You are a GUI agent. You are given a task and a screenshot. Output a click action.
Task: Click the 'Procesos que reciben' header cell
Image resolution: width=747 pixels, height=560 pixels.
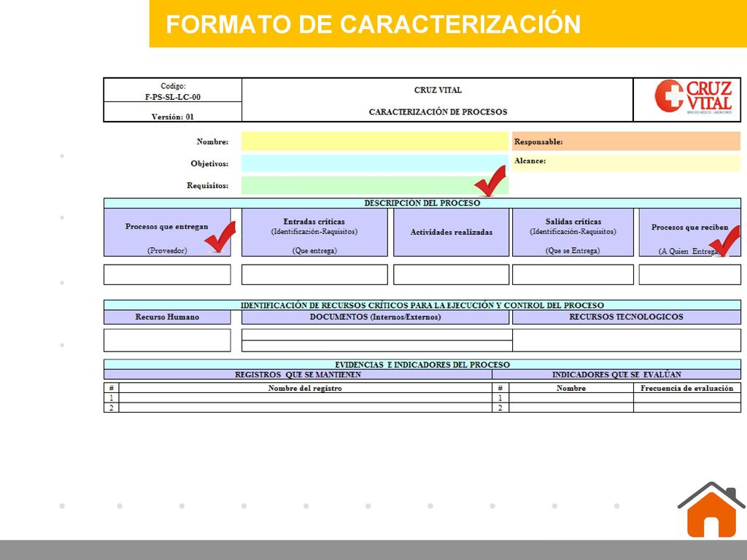pyautogui.click(x=689, y=233)
